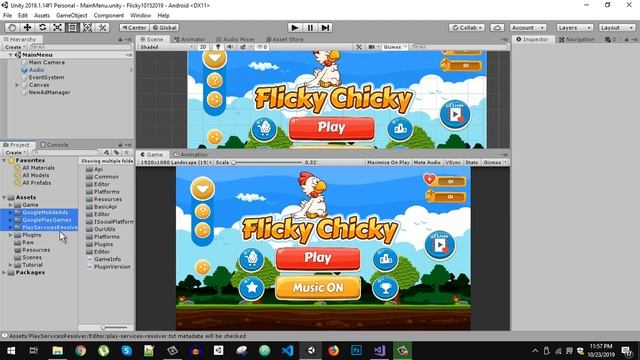Toggle scene audio with the speaker icon
Image resolution: width=640 pixels, height=360 pixels.
(230, 47)
